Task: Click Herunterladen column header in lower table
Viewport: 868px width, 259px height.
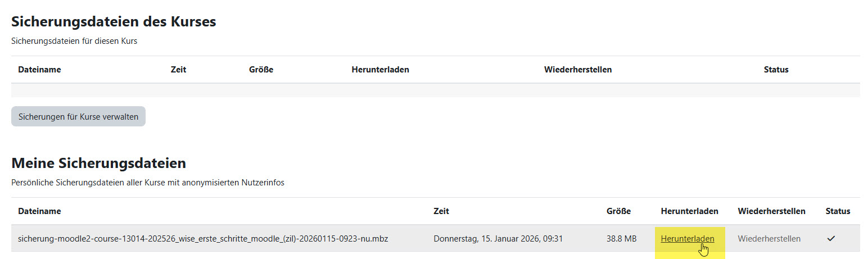Action: click(x=689, y=211)
